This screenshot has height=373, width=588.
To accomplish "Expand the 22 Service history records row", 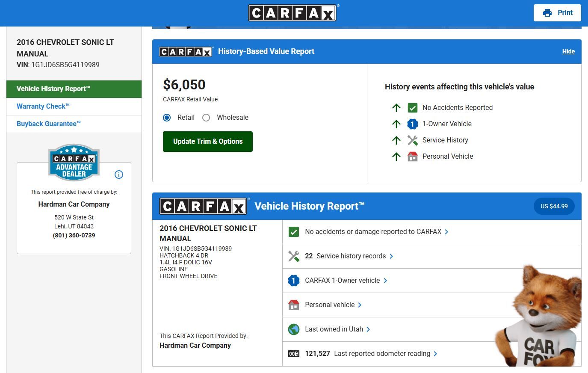I will point(351,256).
